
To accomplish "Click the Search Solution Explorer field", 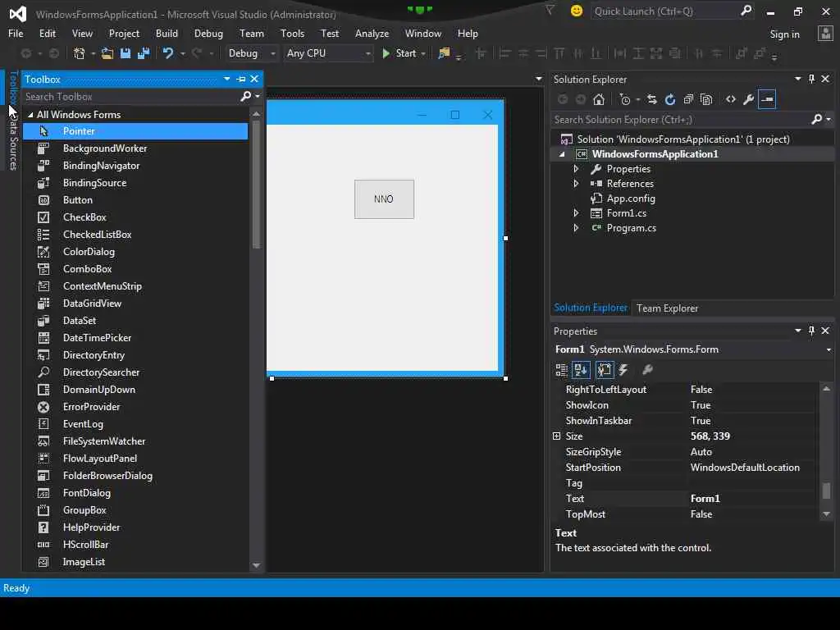I will click(x=682, y=120).
